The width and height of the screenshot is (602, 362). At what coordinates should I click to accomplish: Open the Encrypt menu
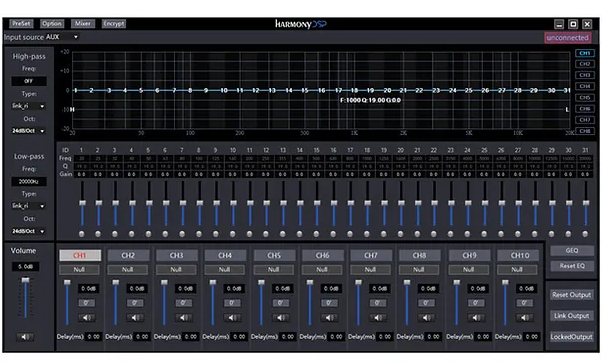click(114, 24)
